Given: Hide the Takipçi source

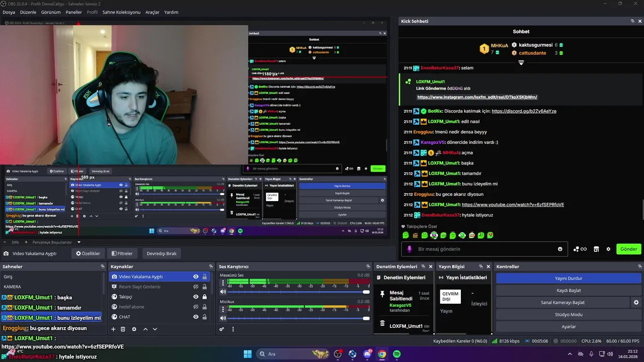Looking at the screenshot, I should tap(196, 297).
